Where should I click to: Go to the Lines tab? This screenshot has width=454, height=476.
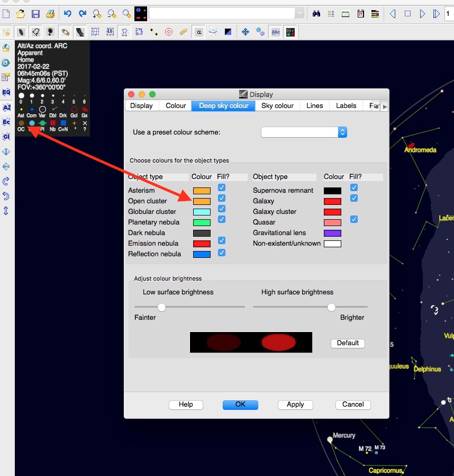[x=315, y=106]
